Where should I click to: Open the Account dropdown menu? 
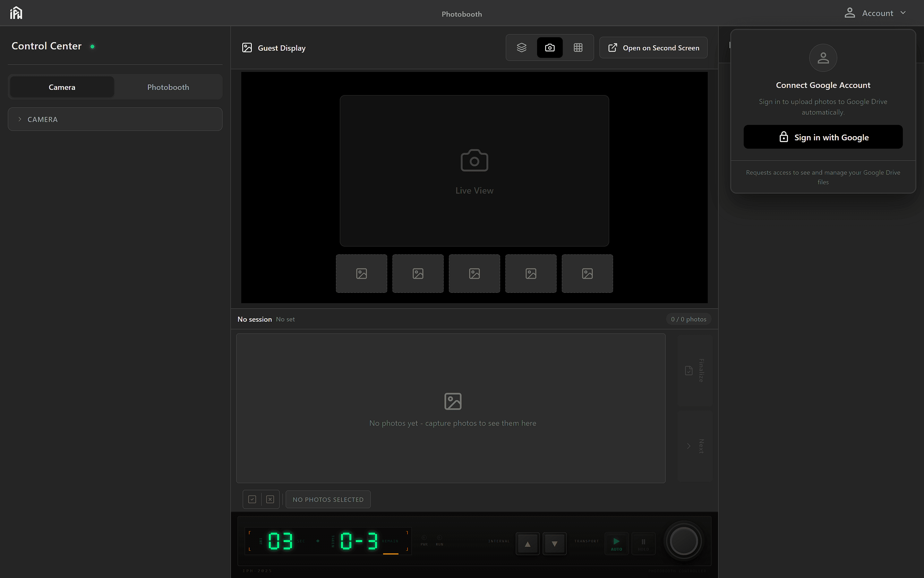pos(875,13)
